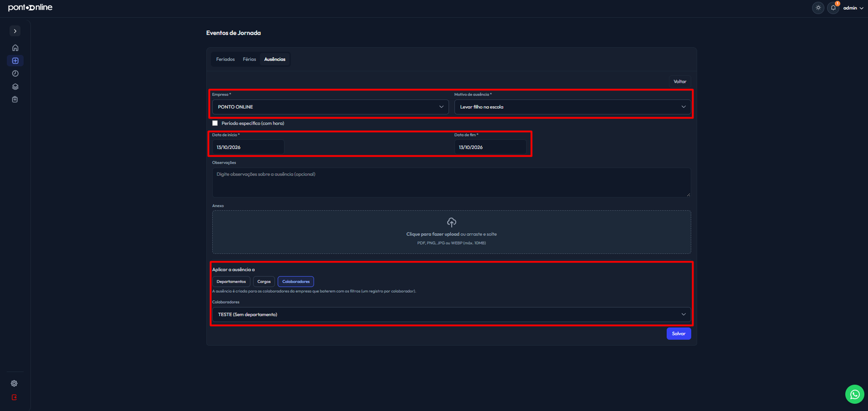Screen dimensions: 868x411
Task: Click the Anexo upload drop zone
Action: click(x=451, y=232)
